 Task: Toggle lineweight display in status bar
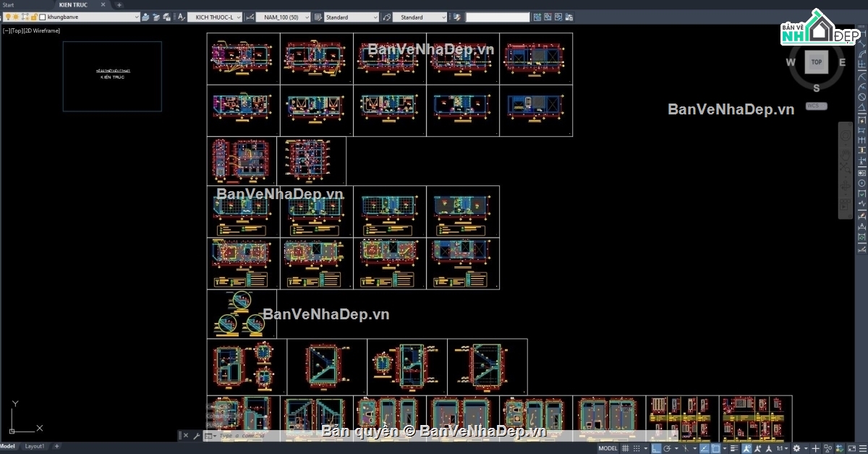tap(734, 448)
